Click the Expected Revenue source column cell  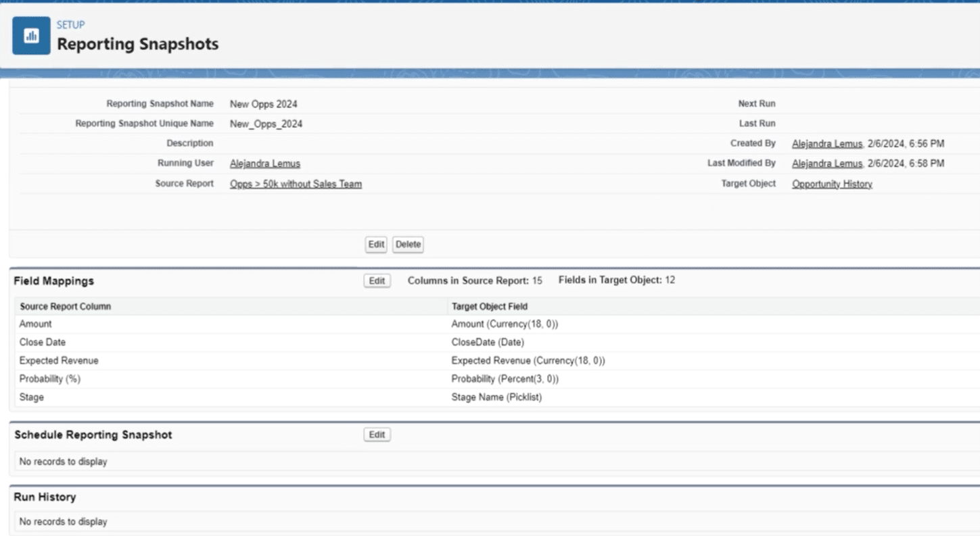click(59, 360)
